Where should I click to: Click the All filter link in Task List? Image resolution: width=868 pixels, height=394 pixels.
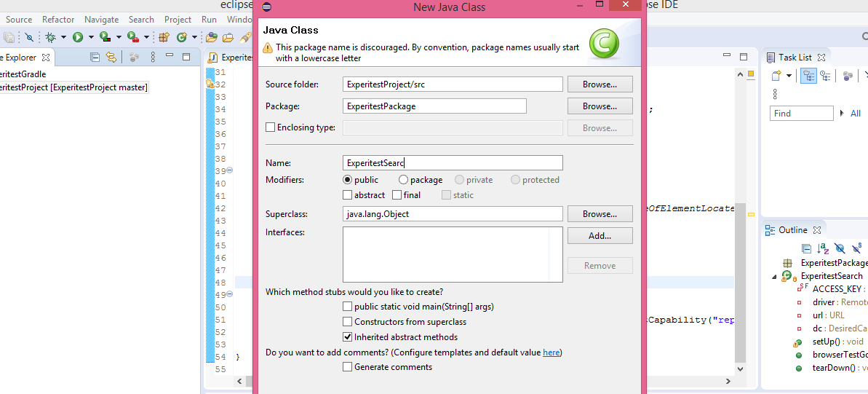click(x=856, y=113)
